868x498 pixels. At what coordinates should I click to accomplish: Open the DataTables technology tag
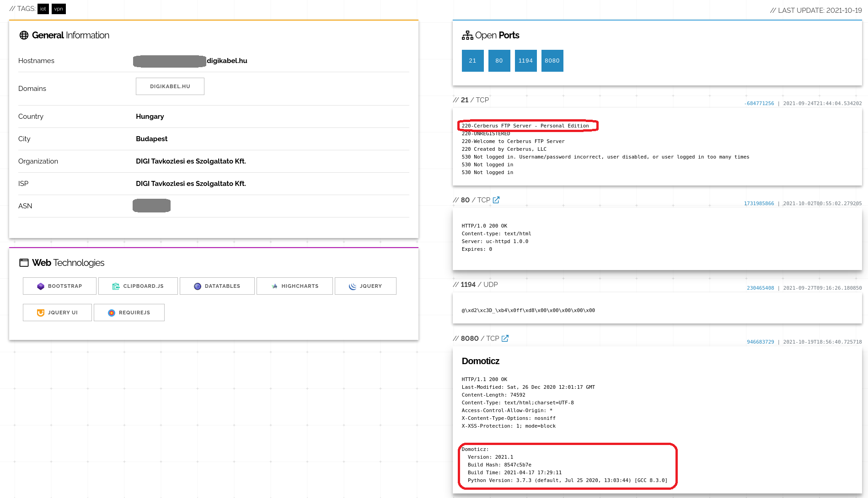point(217,286)
